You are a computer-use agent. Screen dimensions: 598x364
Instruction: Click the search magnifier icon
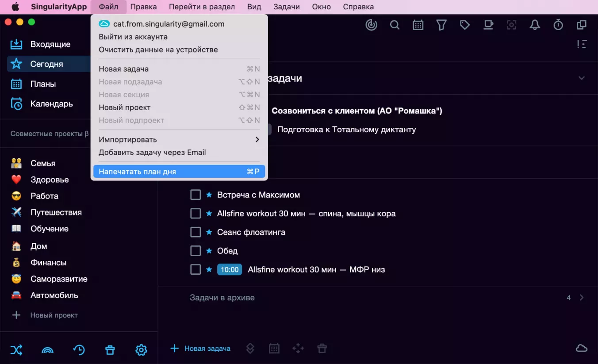pyautogui.click(x=395, y=25)
